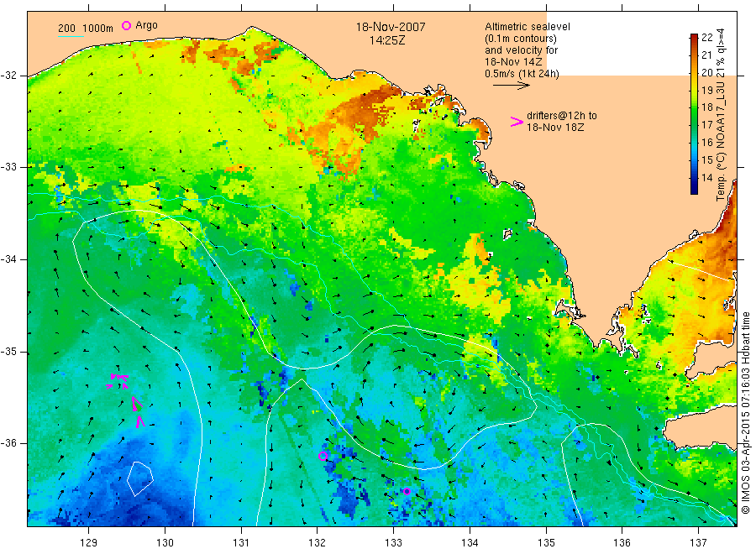Click the '18-Nov-2007' date label
Screen dimensions: 756x554
tap(391, 27)
